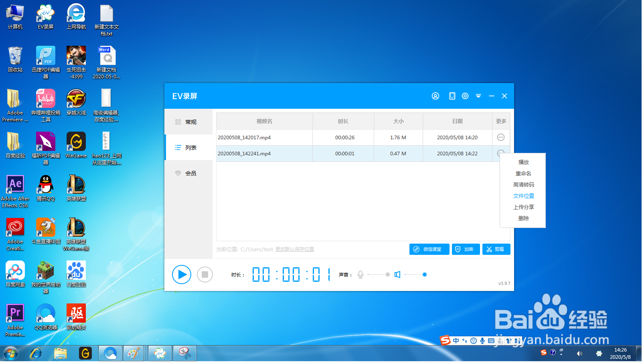Image resolution: width=644 pixels, height=362 pixels.
Task: Open the 驱动精灵 desktop shortcut
Action: [76, 317]
